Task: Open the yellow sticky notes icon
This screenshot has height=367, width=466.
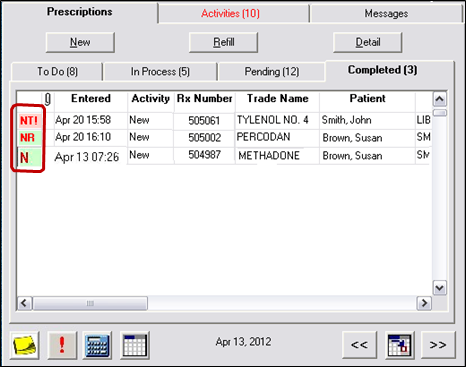Action: pyautogui.click(x=24, y=345)
